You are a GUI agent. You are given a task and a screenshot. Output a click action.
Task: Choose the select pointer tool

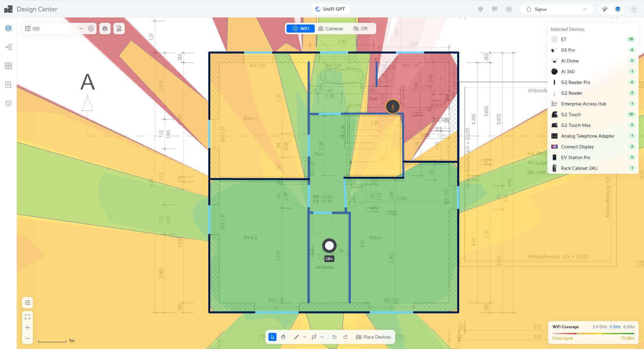272,337
